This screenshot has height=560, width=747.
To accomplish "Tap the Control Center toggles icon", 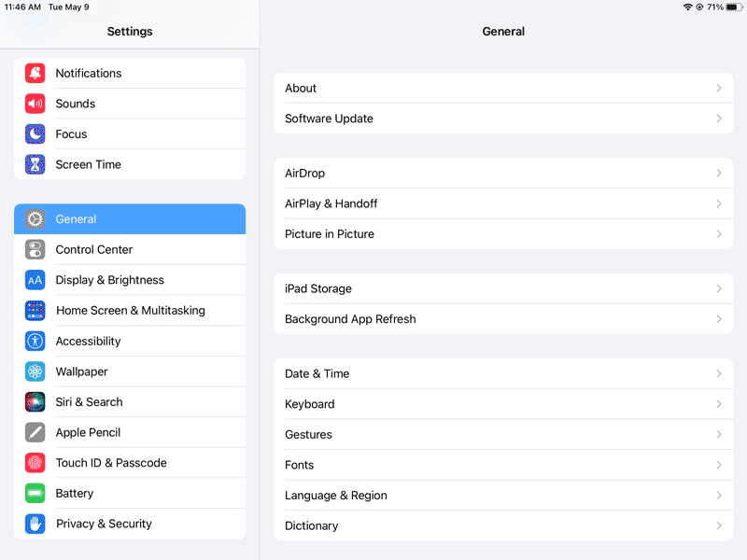I will click(35, 249).
